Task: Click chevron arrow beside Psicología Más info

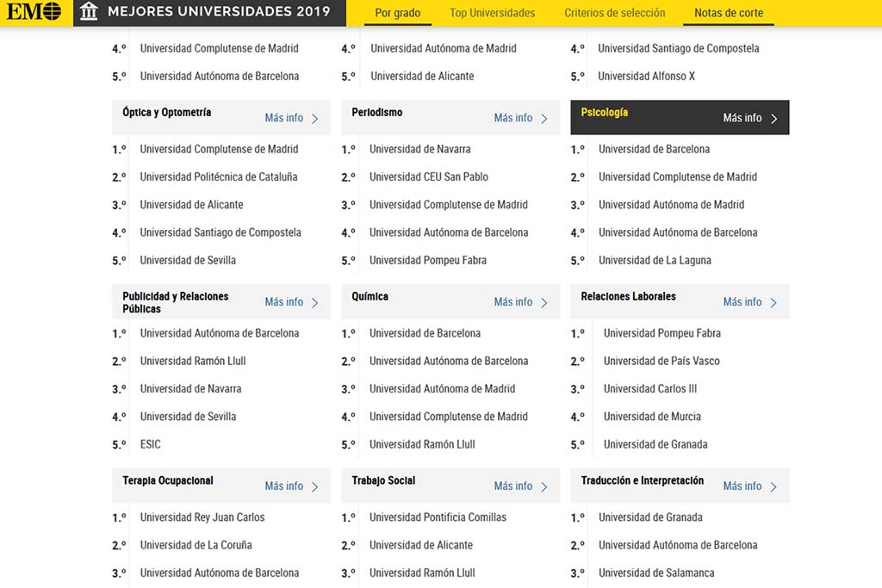Action: click(x=773, y=119)
